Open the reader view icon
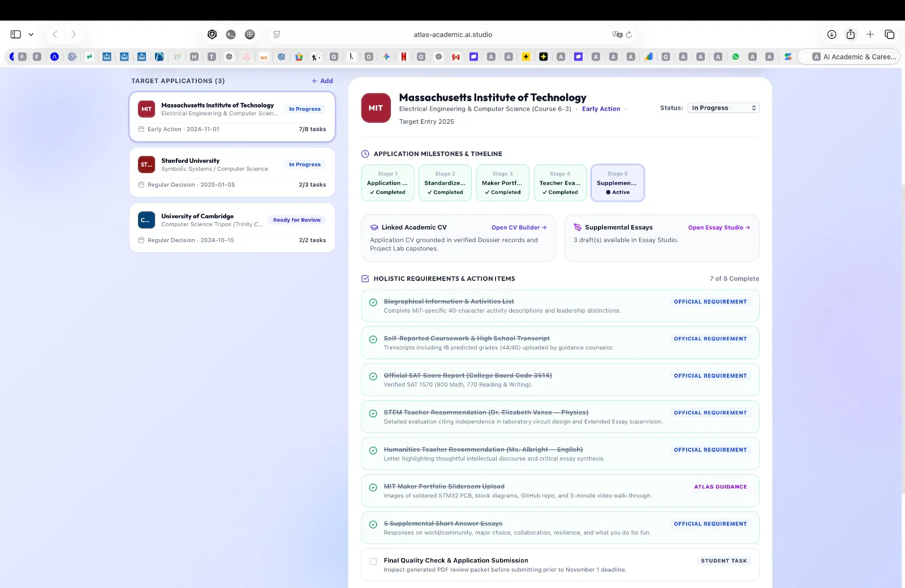905x588 pixels. pyautogui.click(x=277, y=34)
